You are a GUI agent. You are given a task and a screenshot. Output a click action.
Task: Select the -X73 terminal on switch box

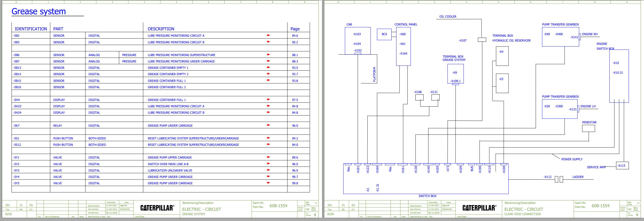click(448, 169)
